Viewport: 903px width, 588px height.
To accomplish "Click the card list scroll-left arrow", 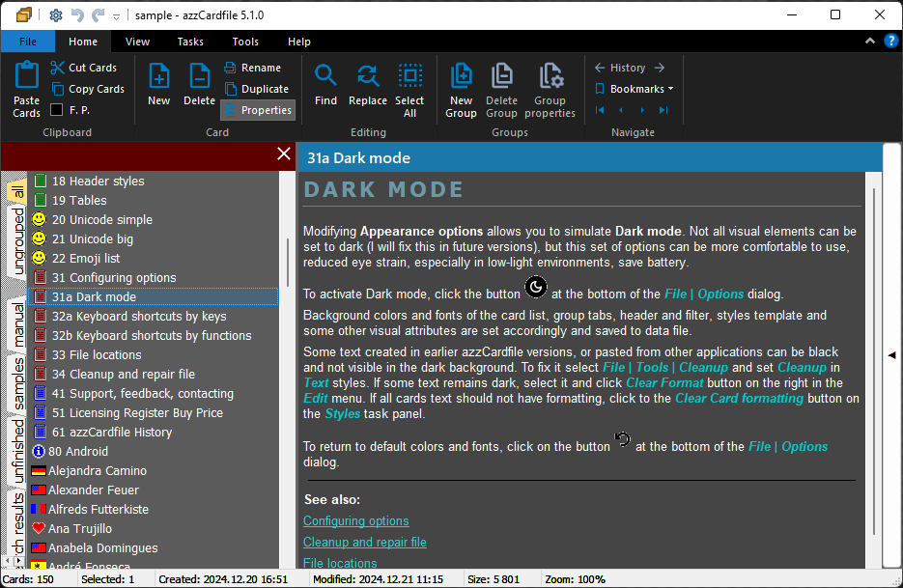I will (x=7, y=560).
